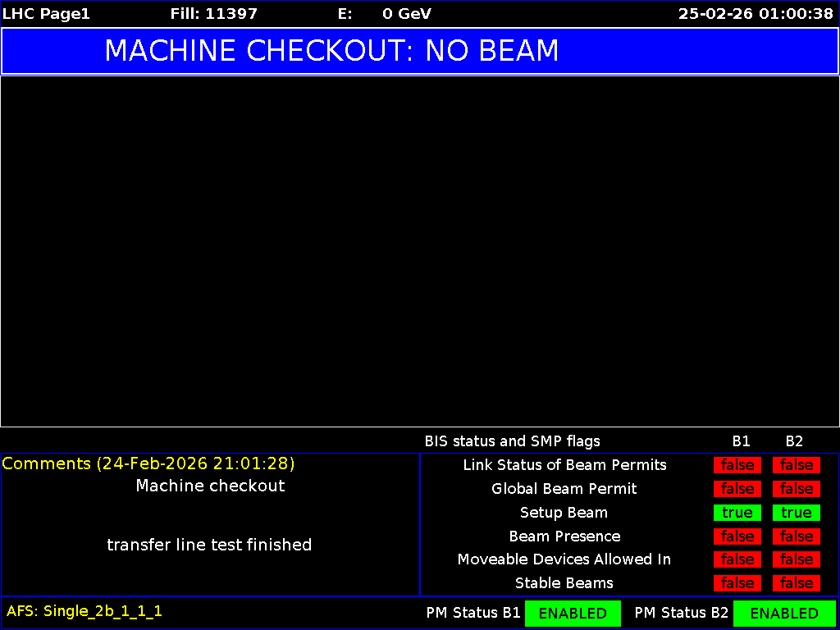The width and height of the screenshot is (840, 630).
Task: Click the Stable Beams B1 false indicator
Action: [x=737, y=583]
